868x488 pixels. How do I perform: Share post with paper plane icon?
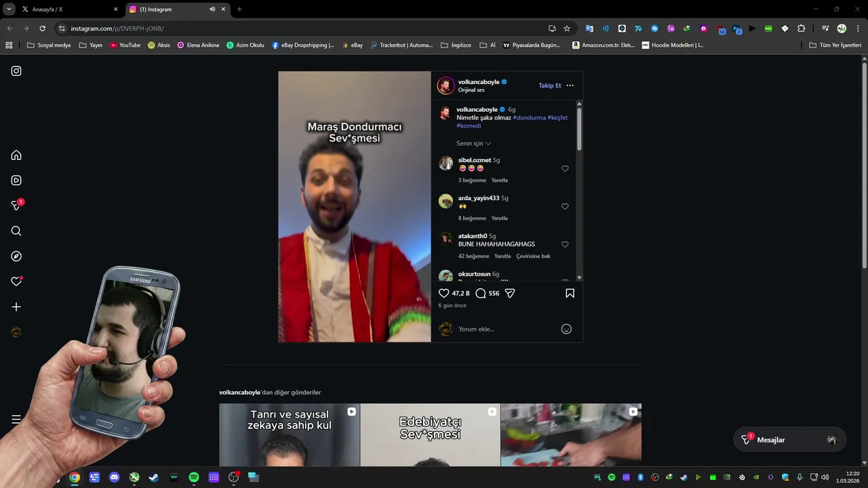(510, 293)
